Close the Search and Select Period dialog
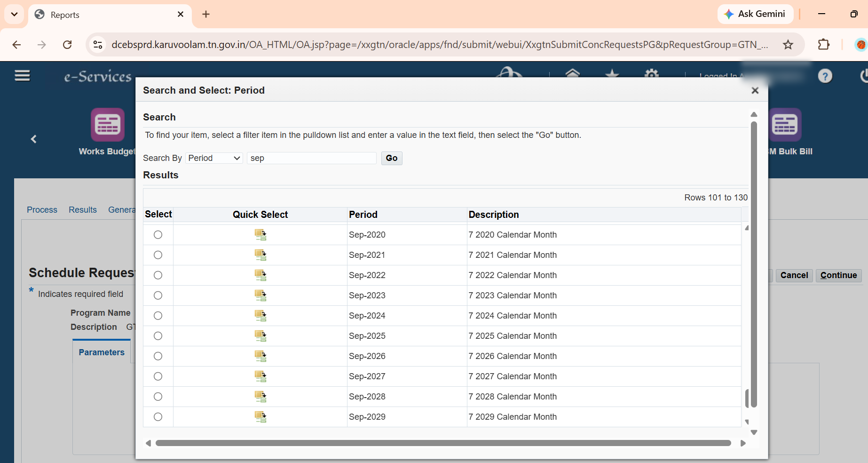The image size is (868, 463). [x=755, y=90]
